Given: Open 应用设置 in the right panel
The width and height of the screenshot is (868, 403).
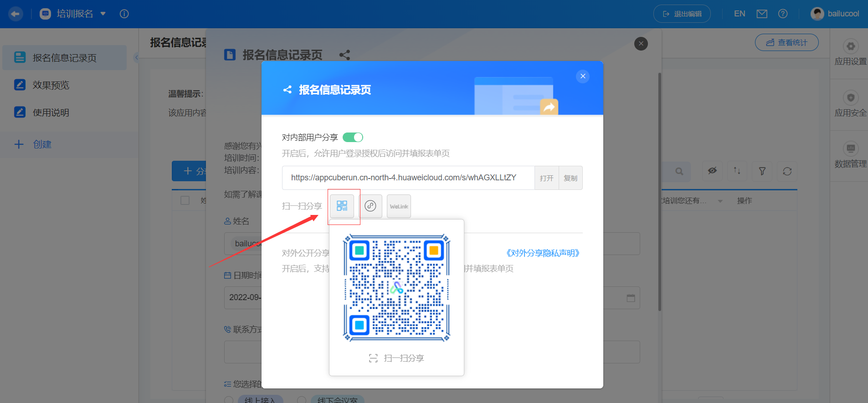Looking at the screenshot, I should point(850,53).
